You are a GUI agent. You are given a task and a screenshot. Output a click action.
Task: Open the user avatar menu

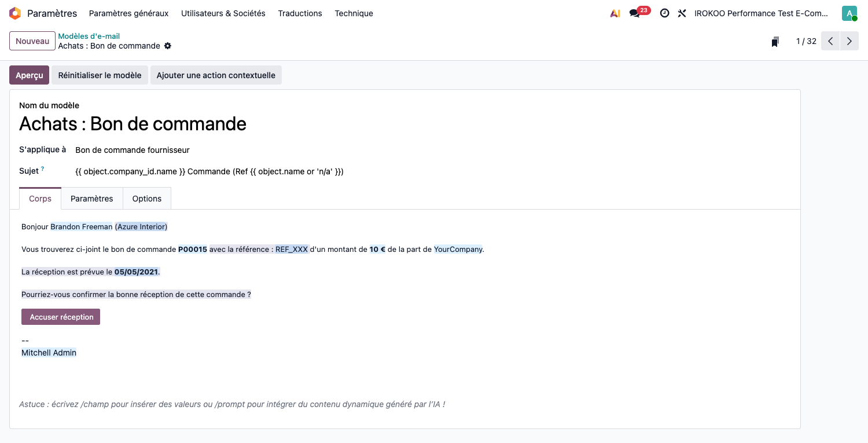click(x=849, y=13)
